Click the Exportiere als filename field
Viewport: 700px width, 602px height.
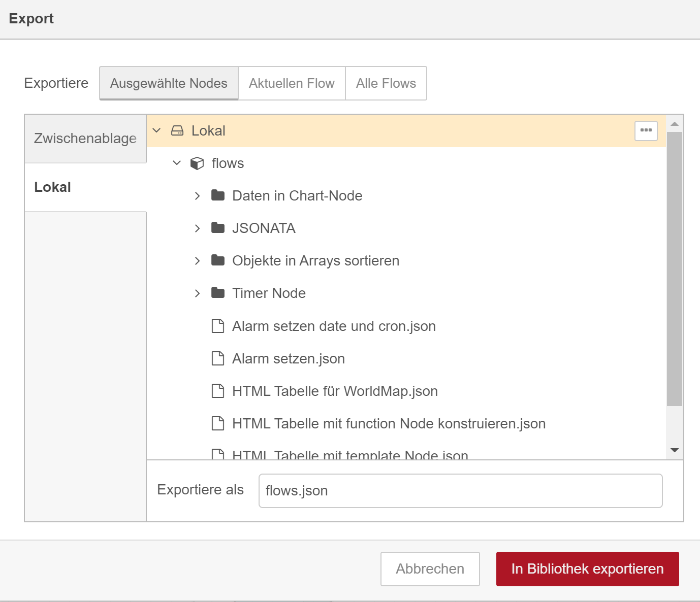coord(461,491)
